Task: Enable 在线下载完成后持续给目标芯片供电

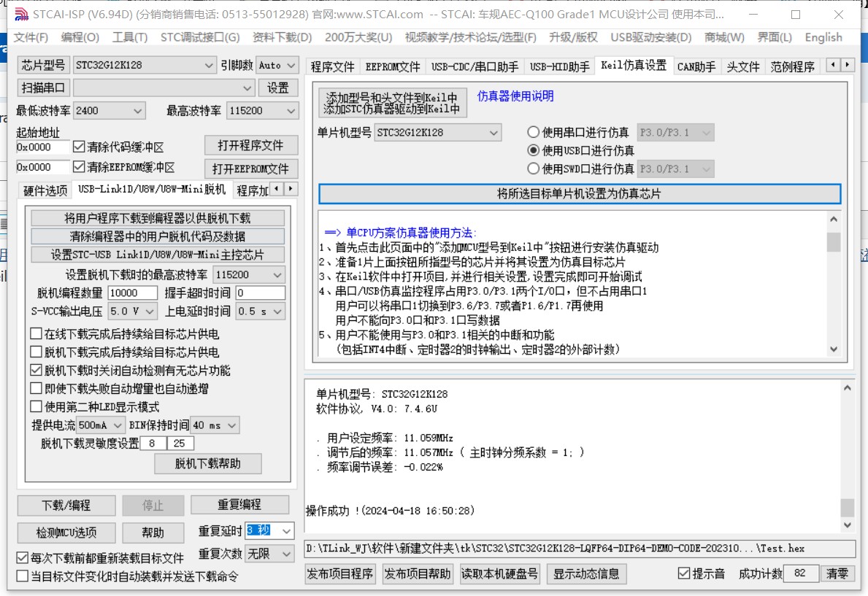Action: [37, 333]
